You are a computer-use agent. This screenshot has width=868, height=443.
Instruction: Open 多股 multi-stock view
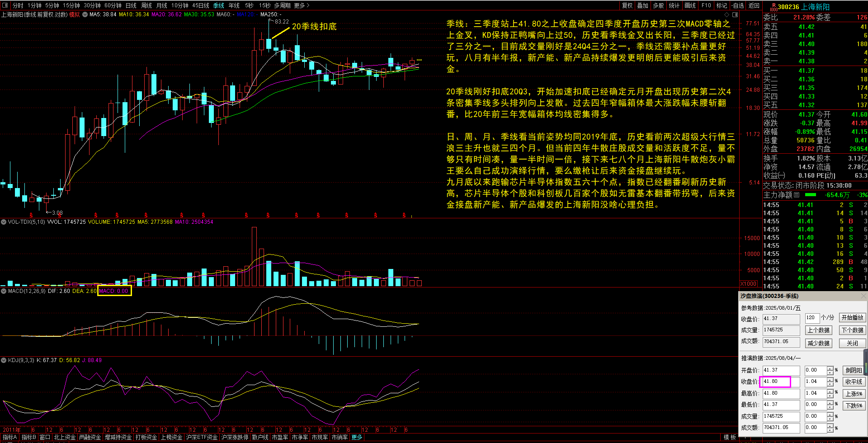659,5
